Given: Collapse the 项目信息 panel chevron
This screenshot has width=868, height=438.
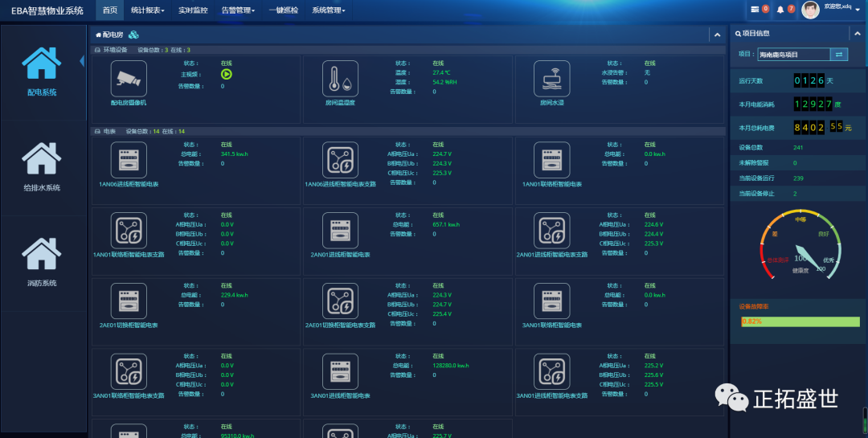Looking at the screenshot, I should (x=854, y=34).
